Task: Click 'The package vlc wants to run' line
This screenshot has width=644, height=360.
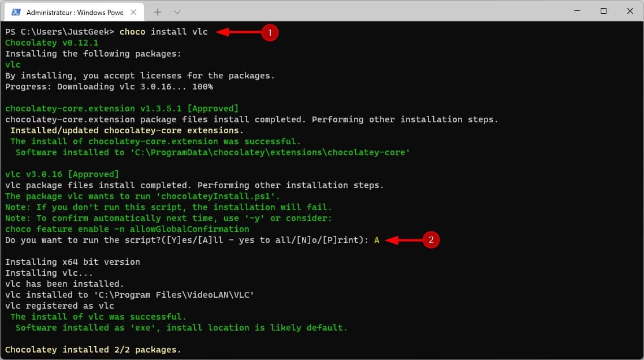Action: (x=143, y=196)
